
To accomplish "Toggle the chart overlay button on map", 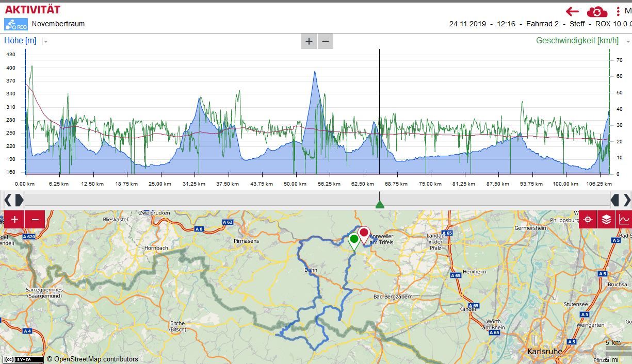I will tap(624, 219).
